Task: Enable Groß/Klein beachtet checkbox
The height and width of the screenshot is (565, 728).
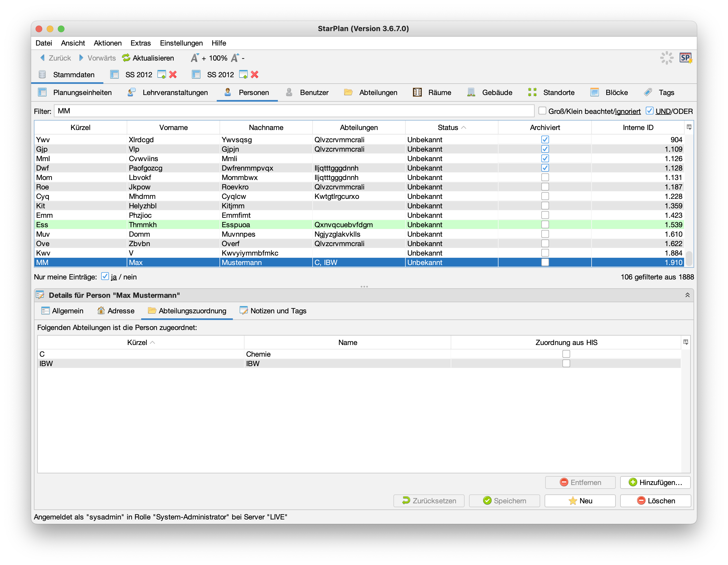Action: click(x=542, y=111)
